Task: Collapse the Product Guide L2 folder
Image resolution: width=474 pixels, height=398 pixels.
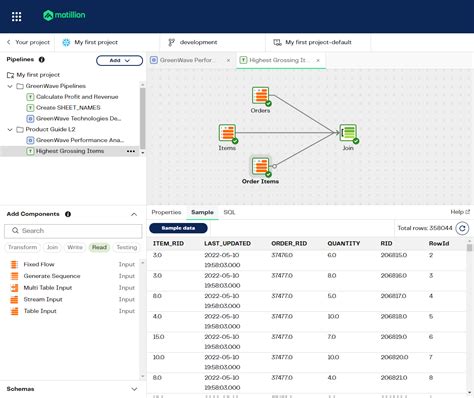Action: [x=10, y=129]
